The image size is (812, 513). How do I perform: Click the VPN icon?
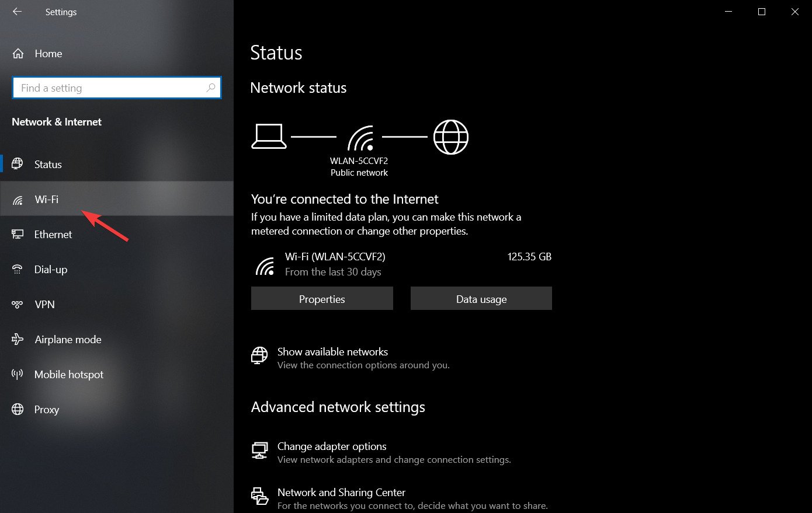pyautogui.click(x=18, y=304)
